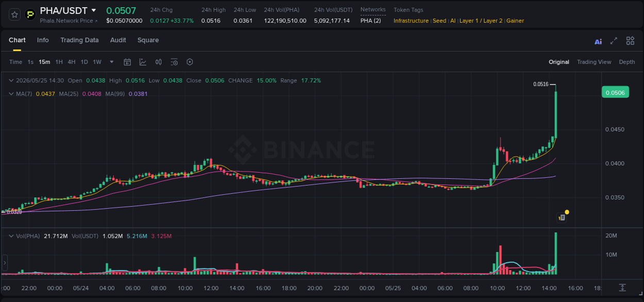Select the 4H interval
This screenshot has height=302, width=644.
pos(71,62)
